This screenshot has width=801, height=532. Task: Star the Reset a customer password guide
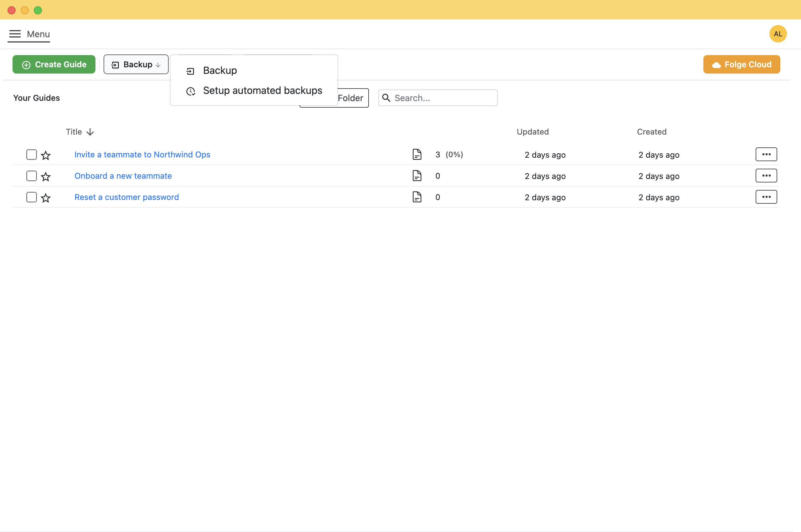(x=46, y=198)
